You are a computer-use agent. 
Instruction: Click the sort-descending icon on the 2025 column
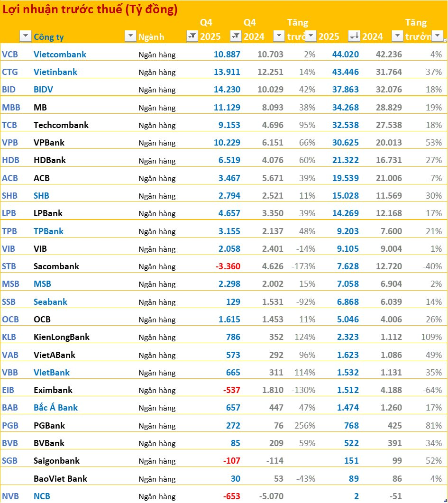click(354, 37)
